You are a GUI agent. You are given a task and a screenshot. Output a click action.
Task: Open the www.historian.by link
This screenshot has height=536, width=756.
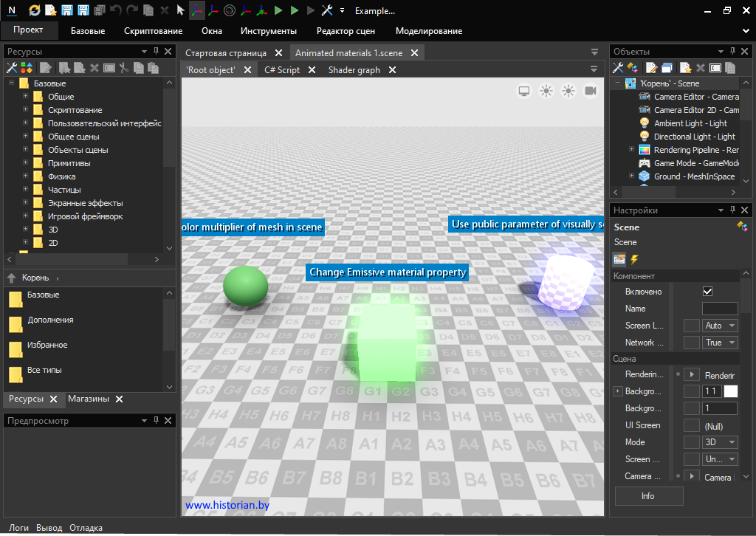pos(226,506)
